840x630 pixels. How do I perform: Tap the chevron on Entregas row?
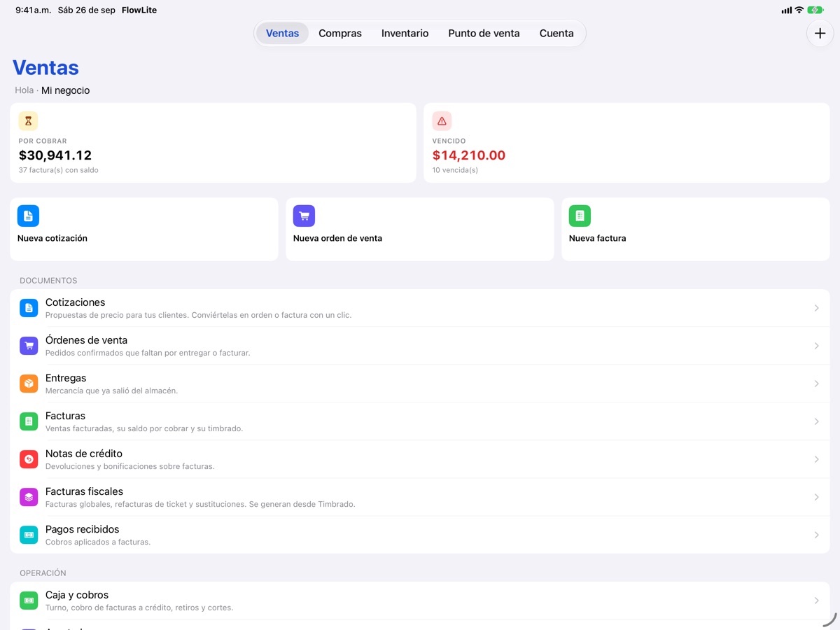point(816,384)
